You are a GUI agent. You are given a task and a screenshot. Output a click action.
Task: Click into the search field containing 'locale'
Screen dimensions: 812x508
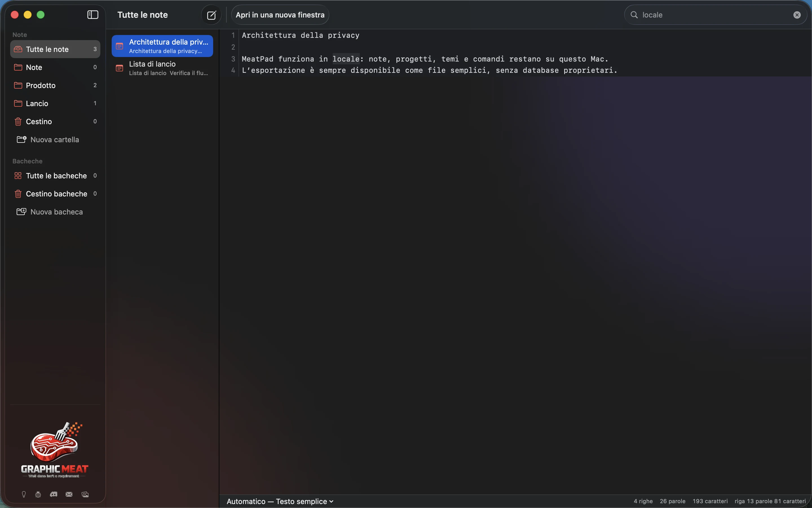pos(715,15)
